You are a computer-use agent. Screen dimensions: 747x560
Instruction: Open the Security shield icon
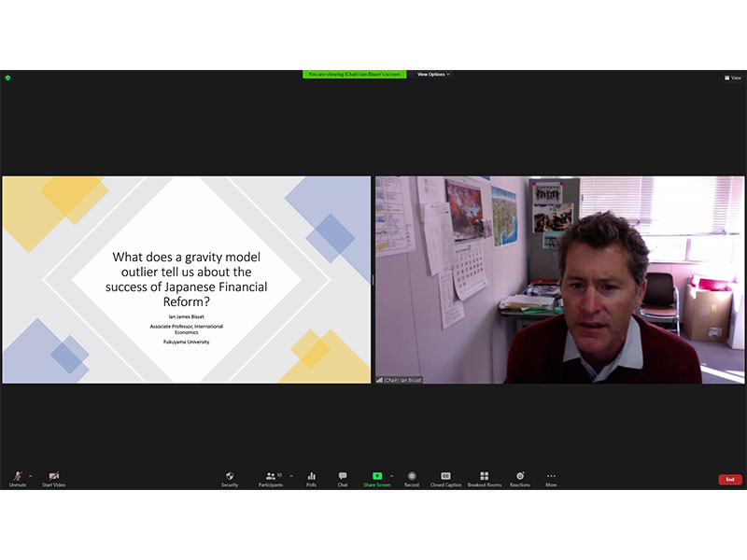point(230,478)
